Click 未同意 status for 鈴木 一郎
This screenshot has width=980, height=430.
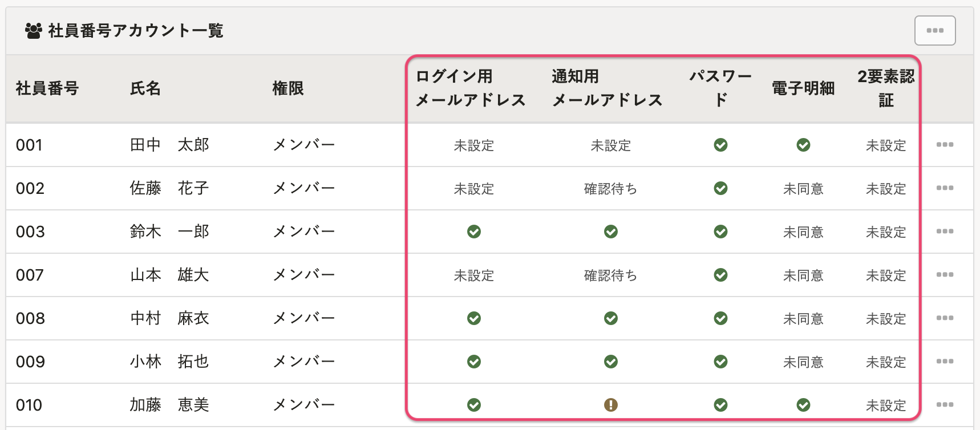tap(803, 232)
